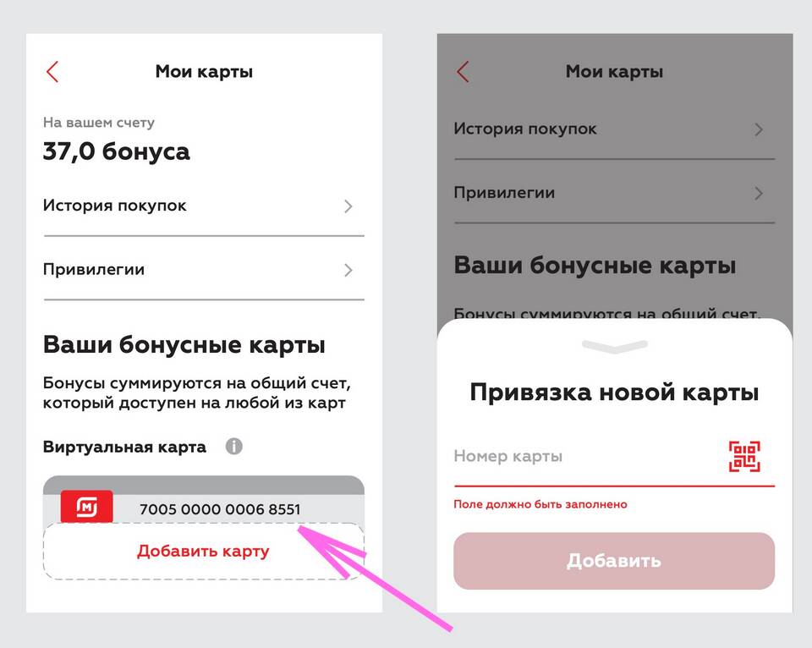Open Привилегии chevron on right screen
Image resolution: width=812 pixels, height=648 pixels.
759,193
